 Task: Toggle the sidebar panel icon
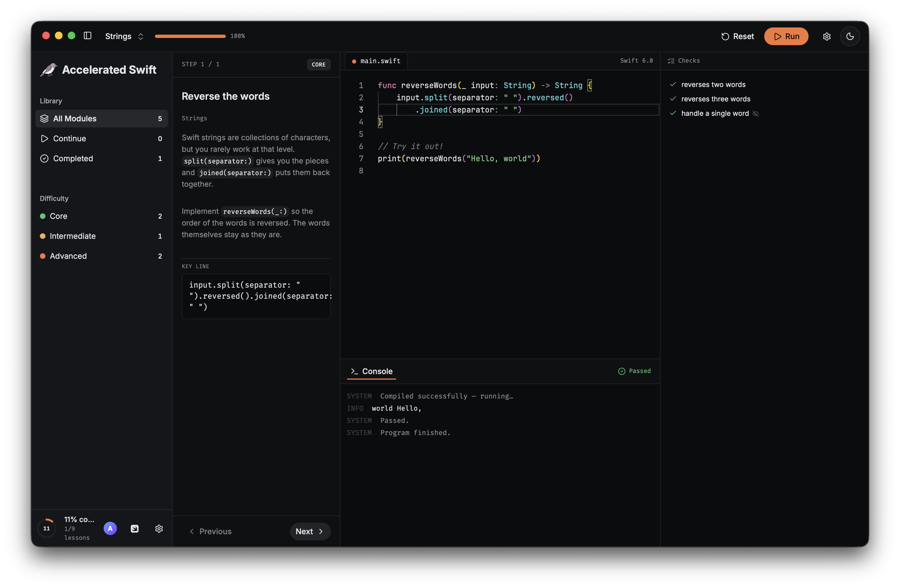[x=87, y=35]
